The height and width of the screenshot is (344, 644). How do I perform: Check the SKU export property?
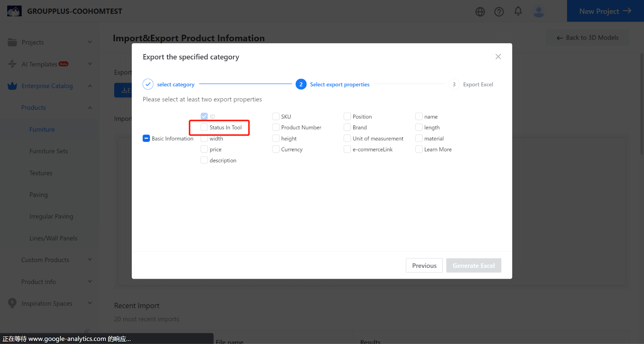pos(276,116)
